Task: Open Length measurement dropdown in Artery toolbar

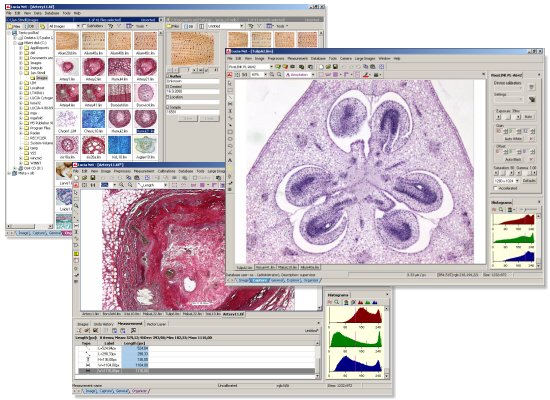Action: point(166,185)
